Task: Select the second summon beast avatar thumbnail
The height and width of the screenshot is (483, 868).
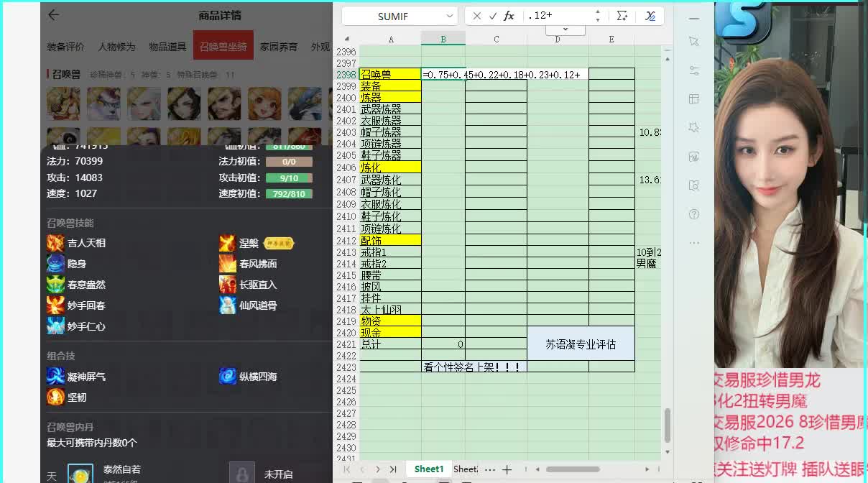Action: 103,103
